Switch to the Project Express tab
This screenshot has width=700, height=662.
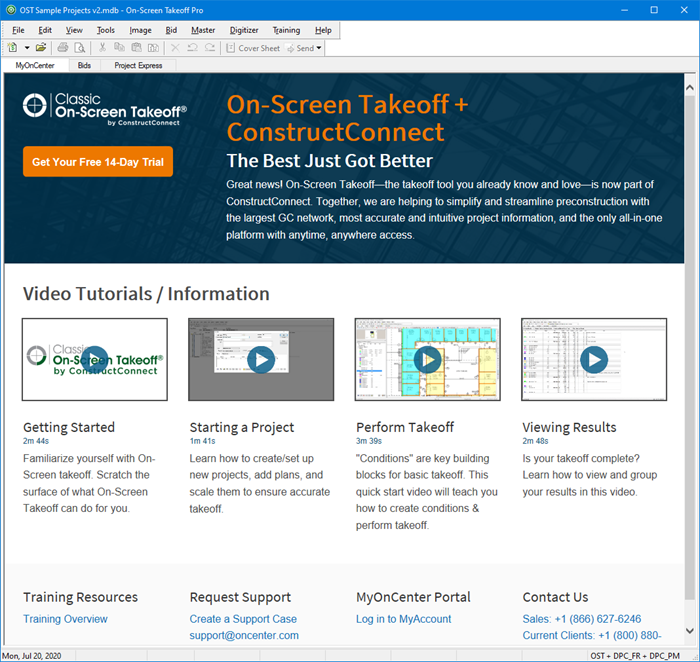[138, 65]
